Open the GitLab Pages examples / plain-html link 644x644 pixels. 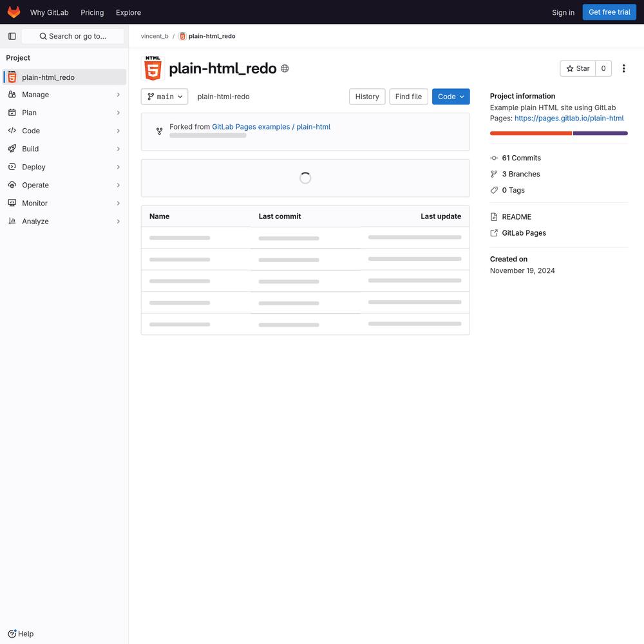click(271, 127)
